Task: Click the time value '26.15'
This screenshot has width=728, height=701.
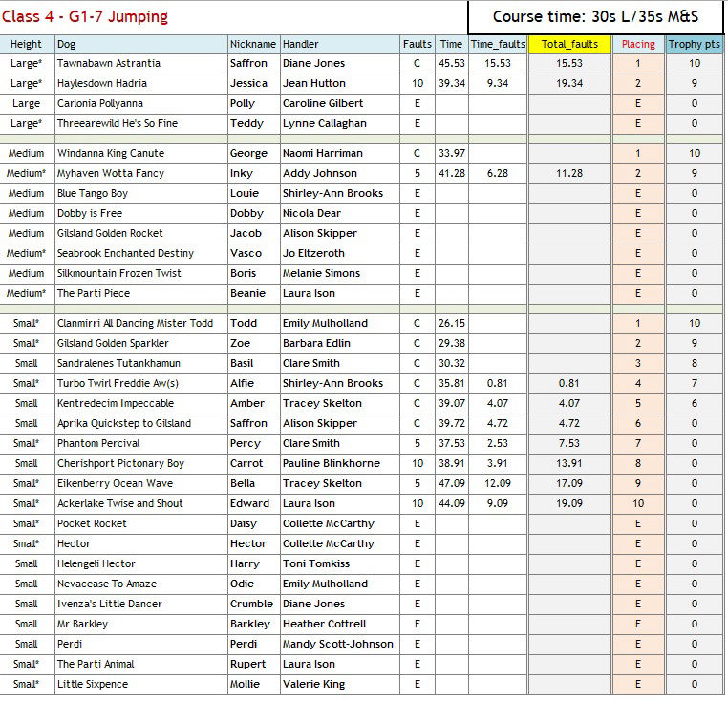Action: 452,323
